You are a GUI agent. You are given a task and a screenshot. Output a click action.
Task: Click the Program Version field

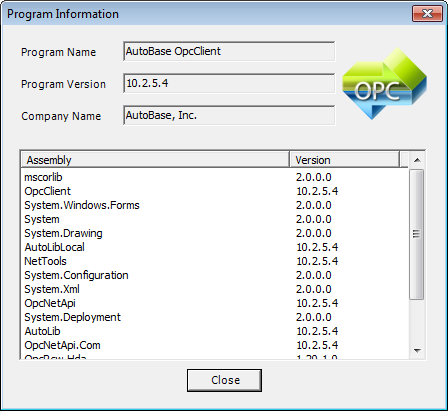coord(229,83)
